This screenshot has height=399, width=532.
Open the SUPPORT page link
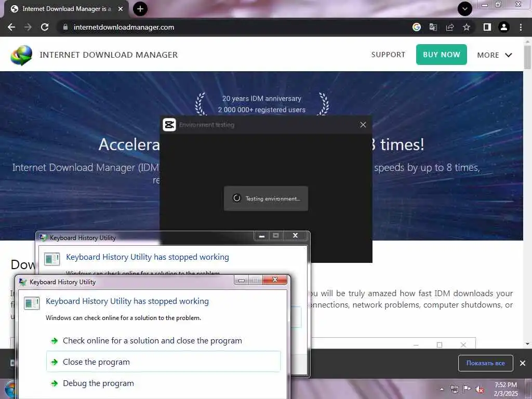(x=388, y=55)
